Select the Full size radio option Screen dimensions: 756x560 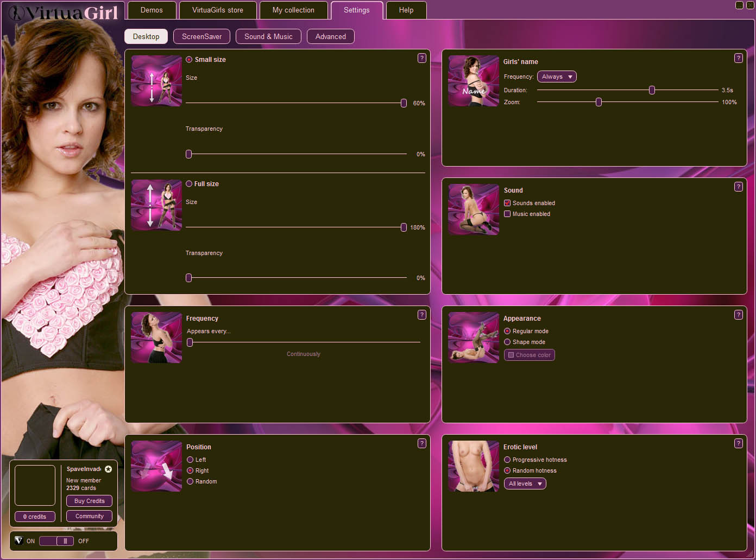tap(189, 184)
